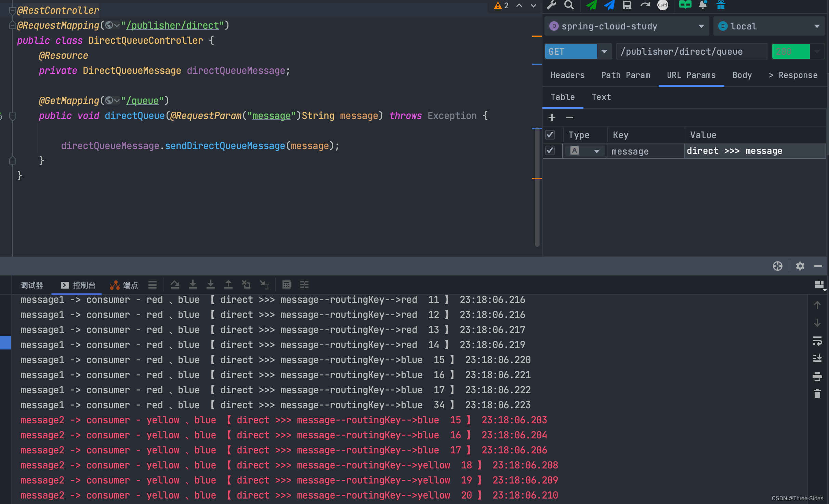Switch to the Path Param tab
The height and width of the screenshot is (504, 829).
pos(626,75)
